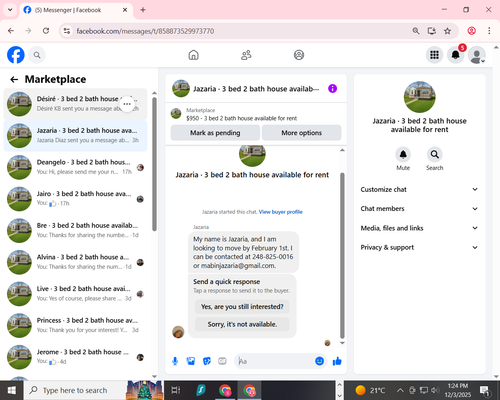Go to the Home feed icon
The width and height of the screenshot is (500, 400).
(193, 55)
